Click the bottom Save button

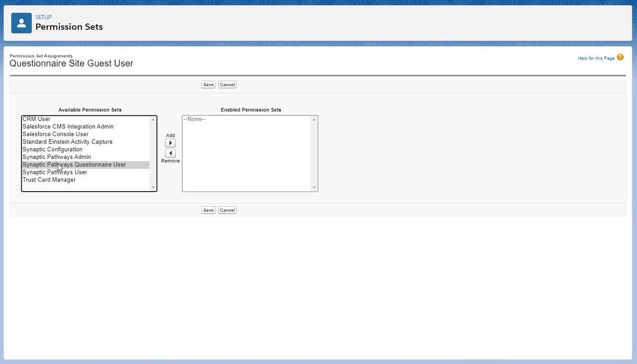point(208,210)
